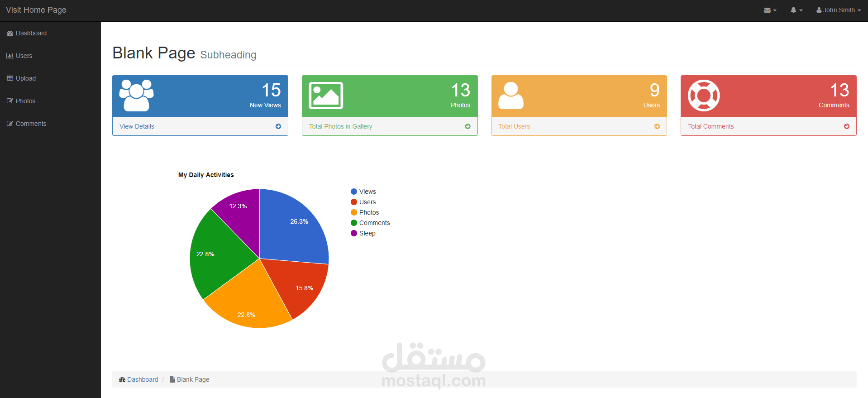Expand the John Smith user menu
The image size is (868, 398).
click(839, 10)
